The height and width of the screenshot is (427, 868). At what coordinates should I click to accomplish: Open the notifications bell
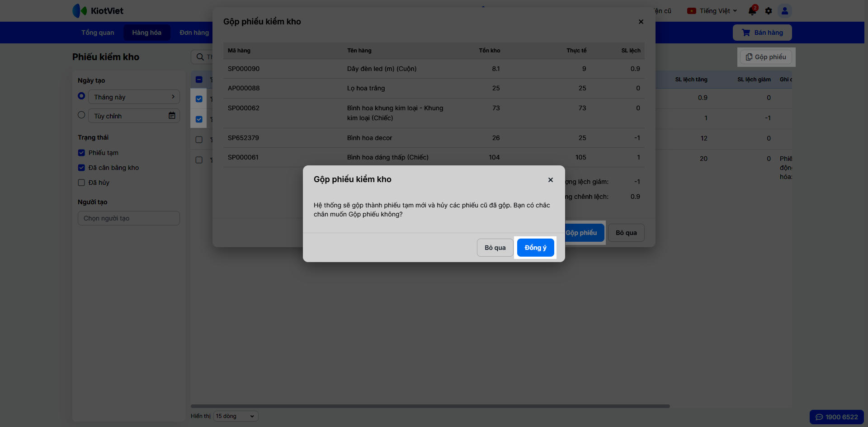pos(752,11)
